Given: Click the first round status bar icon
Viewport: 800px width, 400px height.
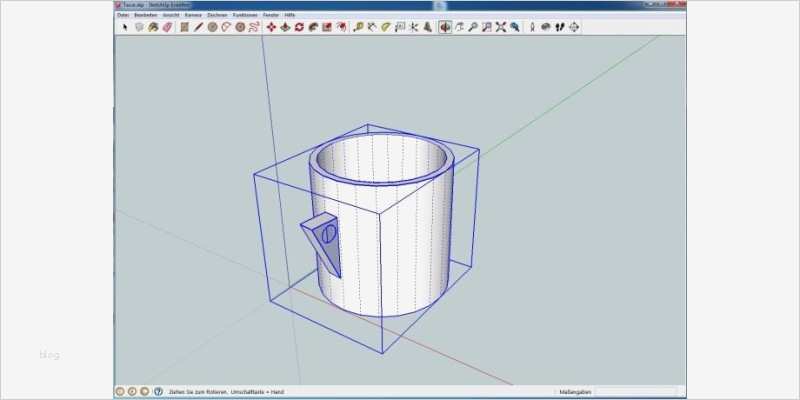Looking at the screenshot, I should coord(120,391).
